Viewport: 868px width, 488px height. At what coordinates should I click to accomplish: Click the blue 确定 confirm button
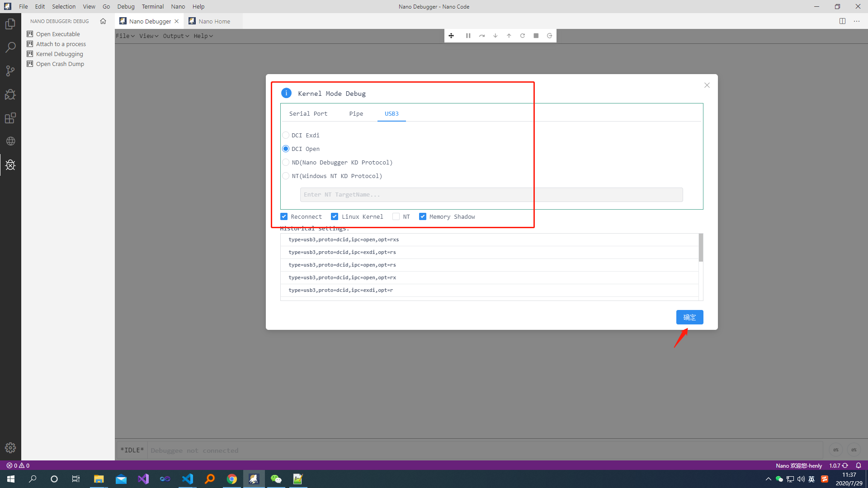click(x=690, y=317)
